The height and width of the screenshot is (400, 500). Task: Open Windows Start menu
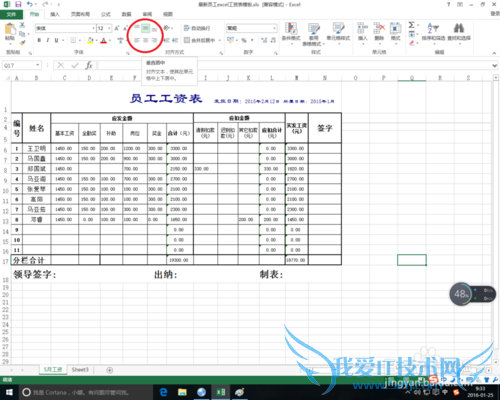coord(9,392)
